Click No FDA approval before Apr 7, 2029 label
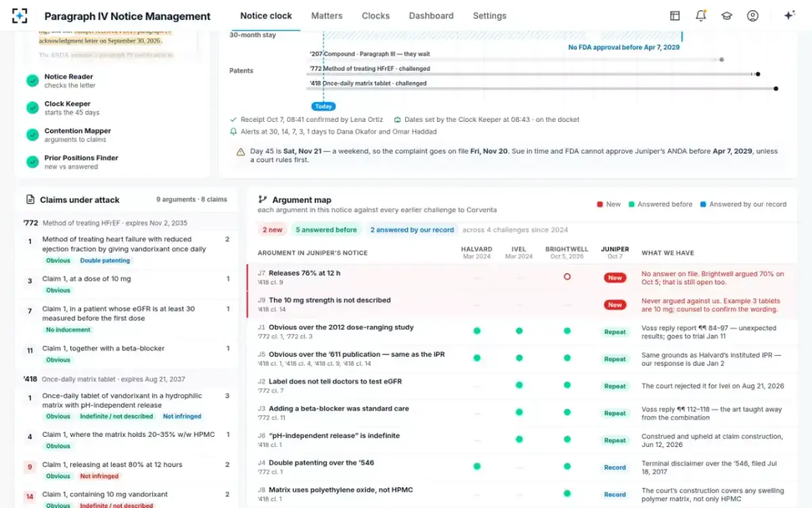This screenshot has width=812, height=508. coord(624,47)
